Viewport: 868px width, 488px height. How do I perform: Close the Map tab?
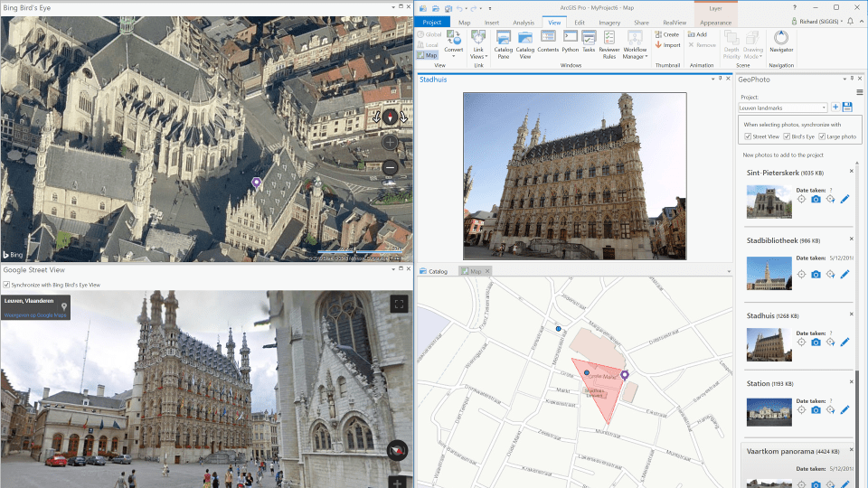point(487,271)
